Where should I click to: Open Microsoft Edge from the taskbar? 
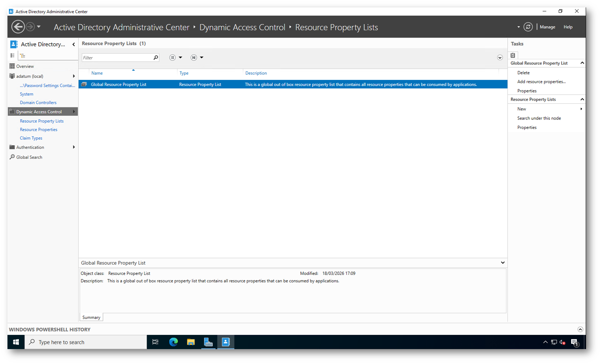pyautogui.click(x=173, y=342)
